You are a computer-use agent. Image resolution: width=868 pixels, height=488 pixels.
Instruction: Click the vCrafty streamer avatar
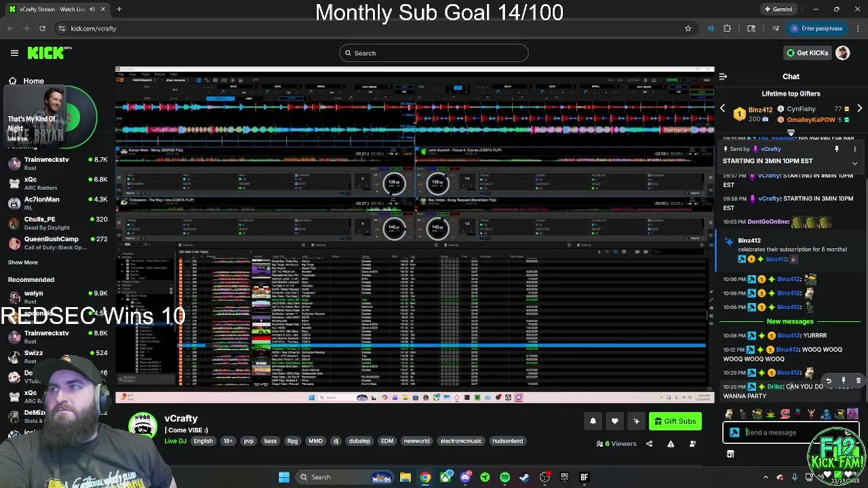coord(143,426)
